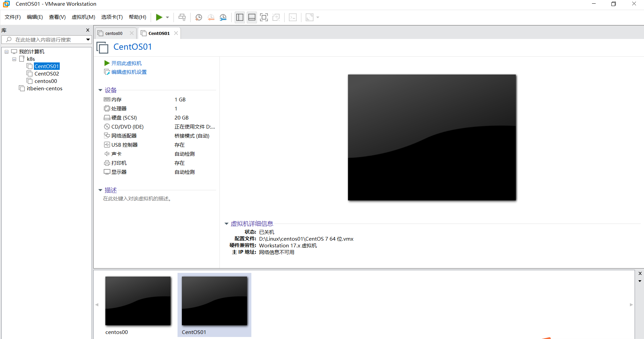Open the 编辑(E) menu

(x=35, y=17)
